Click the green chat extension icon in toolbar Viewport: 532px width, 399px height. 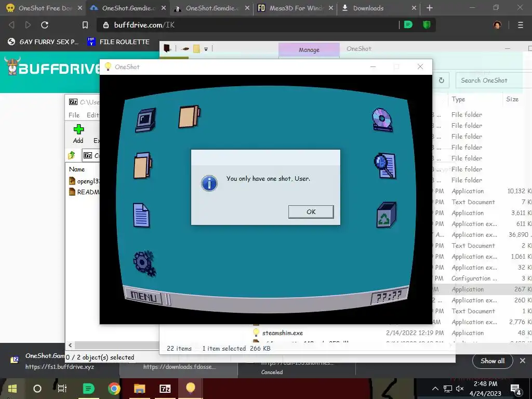(x=408, y=24)
